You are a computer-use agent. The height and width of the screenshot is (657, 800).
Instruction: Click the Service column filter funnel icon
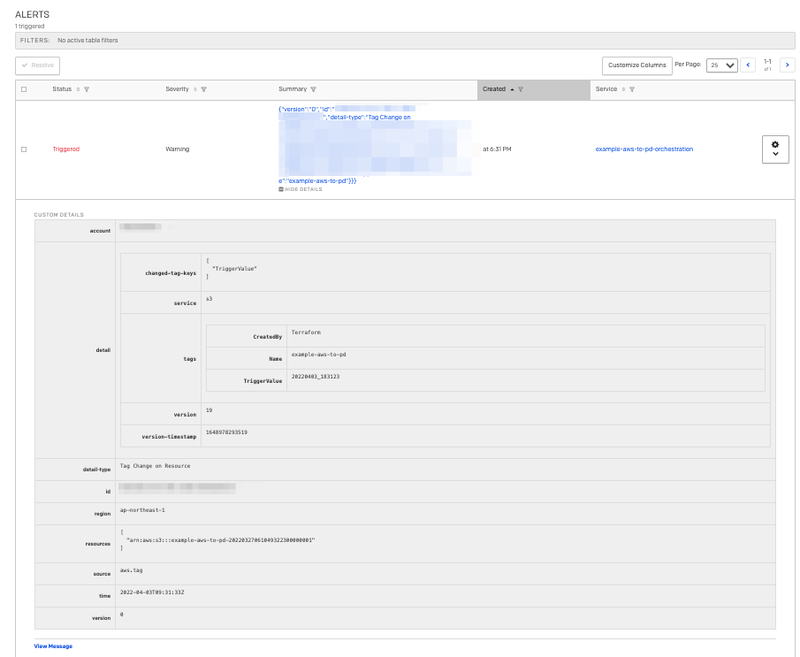[x=632, y=89]
